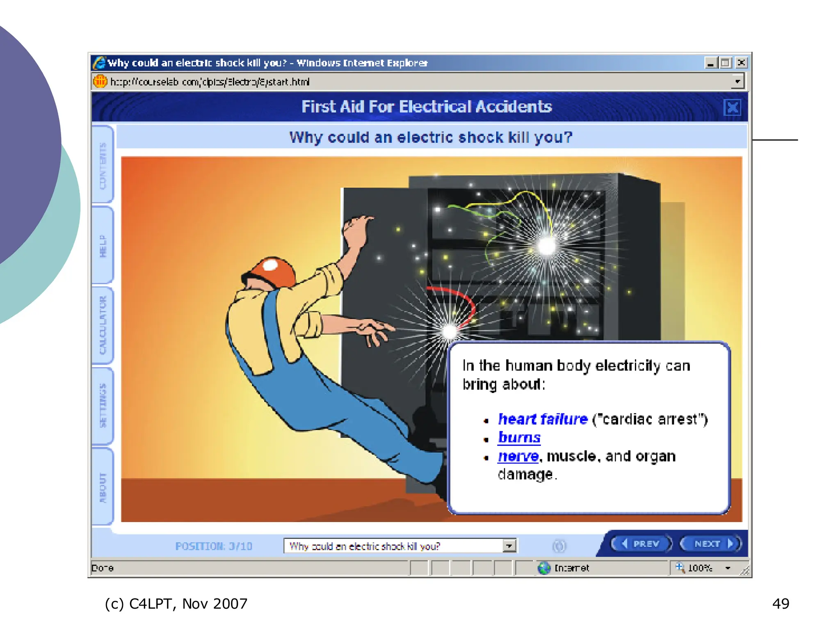The image size is (840, 630).
Task: Expand the slide title dropdown
Action: click(509, 546)
